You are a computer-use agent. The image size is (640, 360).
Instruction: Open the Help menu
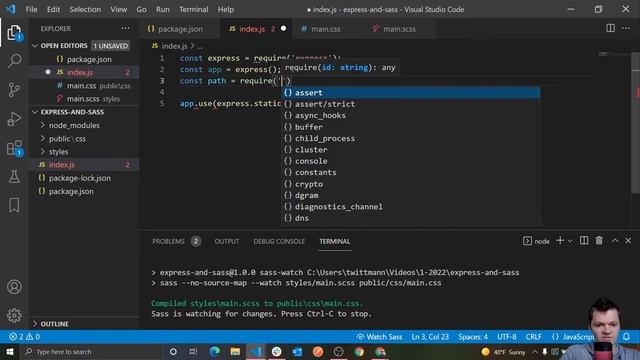tap(225, 9)
